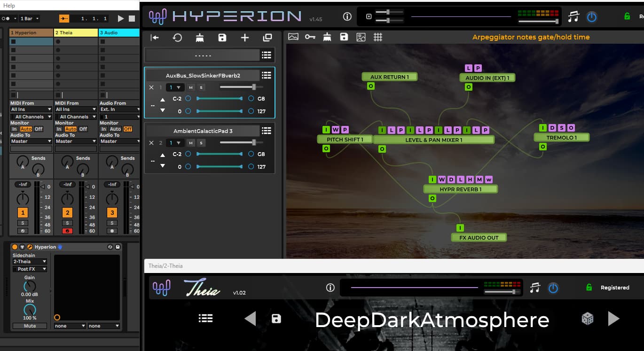Solo layer 1 AuxBus_SlowSinkerFBverb2
The height and width of the screenshot is (351, 644).
(201, 87)
